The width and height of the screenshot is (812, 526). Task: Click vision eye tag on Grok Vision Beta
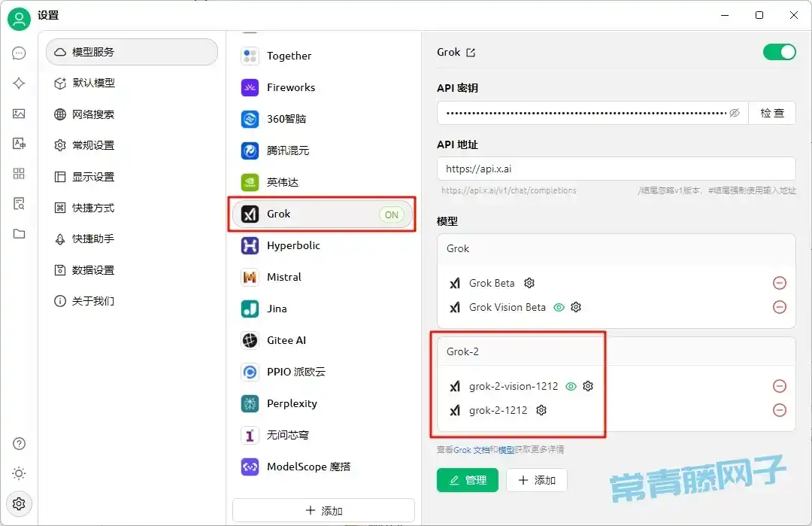pos(559,307)
